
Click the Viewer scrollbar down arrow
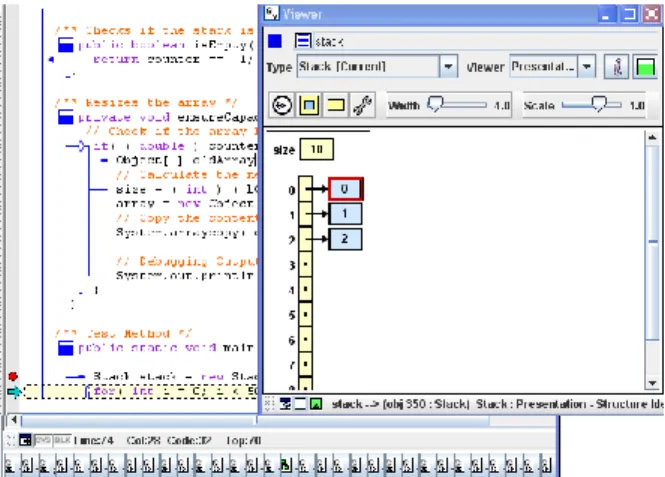tap(652, 383)
